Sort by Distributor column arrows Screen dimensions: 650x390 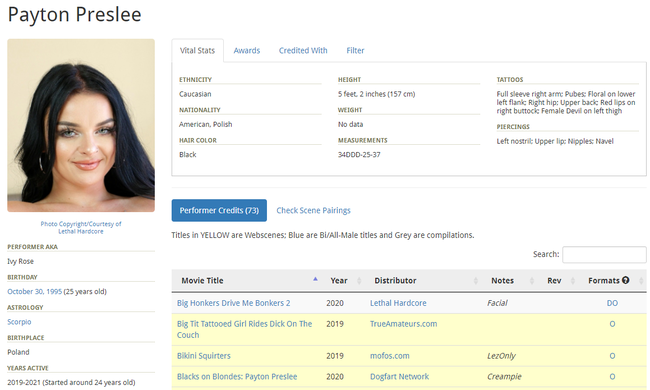click(x=475, y=281)
